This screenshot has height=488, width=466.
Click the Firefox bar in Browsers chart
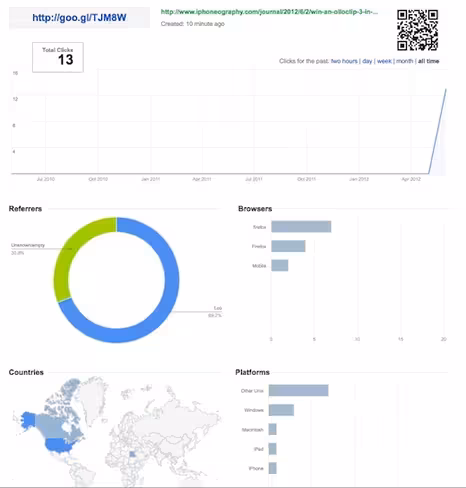(288, 246)
